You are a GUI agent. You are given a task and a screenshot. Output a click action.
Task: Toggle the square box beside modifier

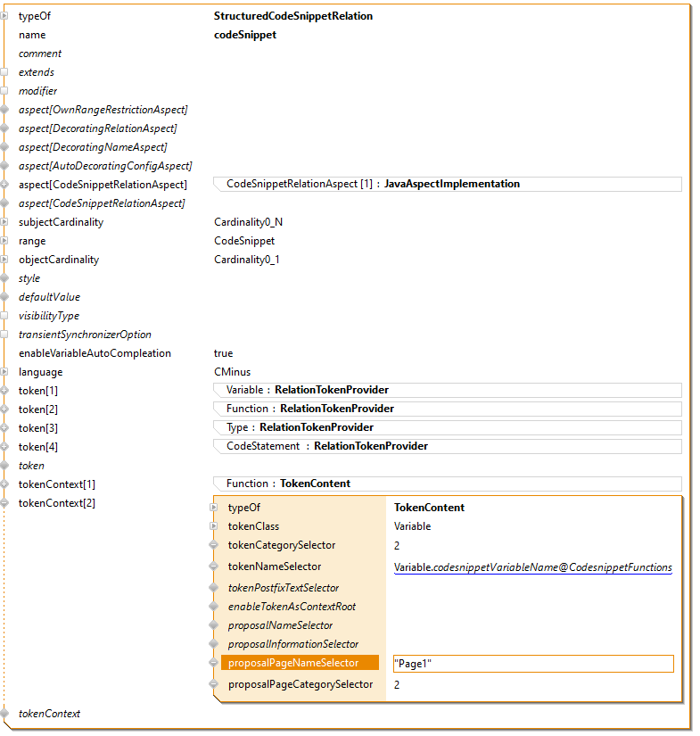(4, 91)
